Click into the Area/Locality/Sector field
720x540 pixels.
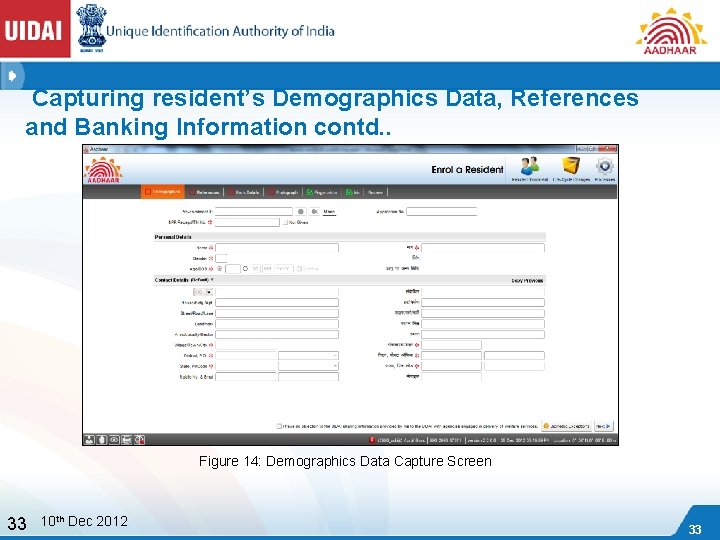pos(277,334)
